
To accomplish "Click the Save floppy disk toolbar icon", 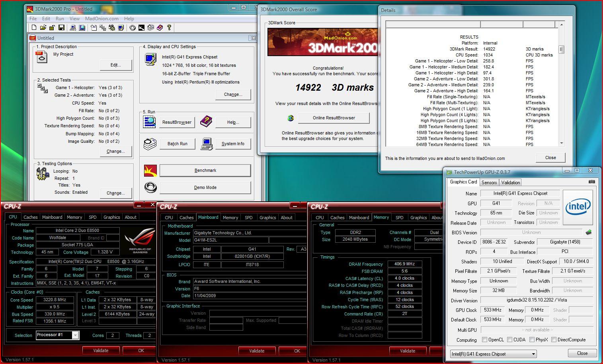I will (x=61, y=27).
